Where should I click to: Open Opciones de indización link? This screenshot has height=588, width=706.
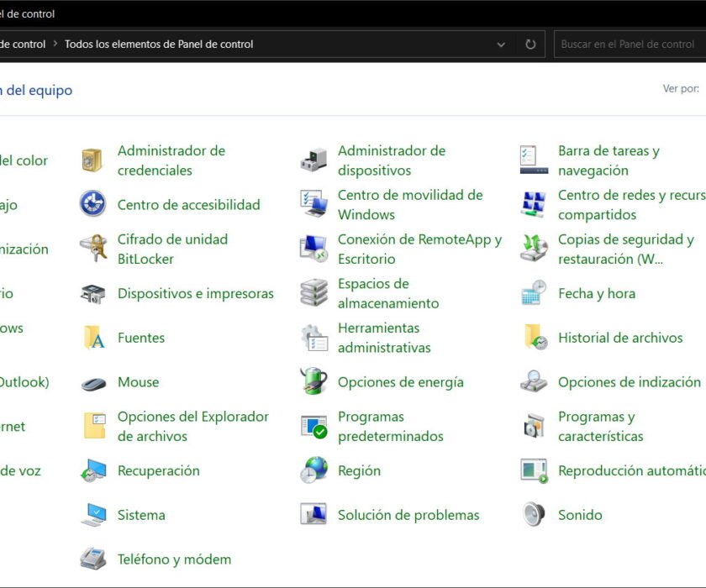point(630,382)
